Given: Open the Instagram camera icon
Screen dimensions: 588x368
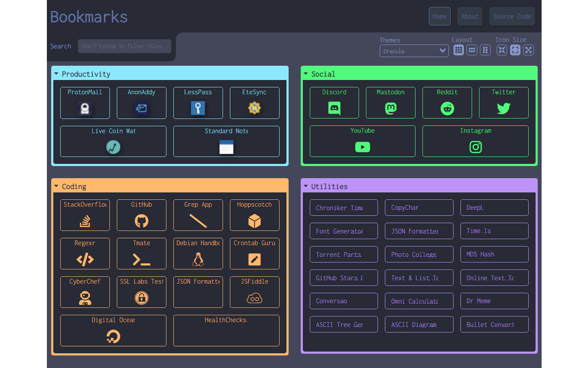Looking at the screenshot, I should [475, 147].
